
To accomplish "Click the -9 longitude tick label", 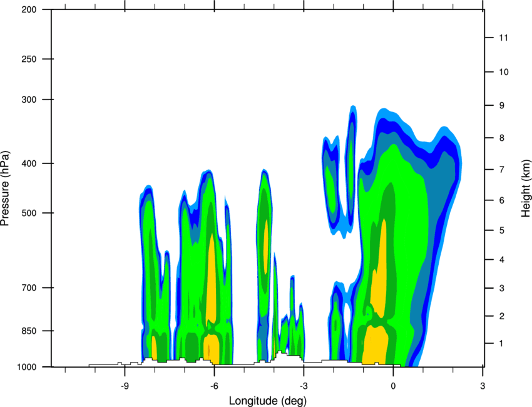I will tap(125, 386).
